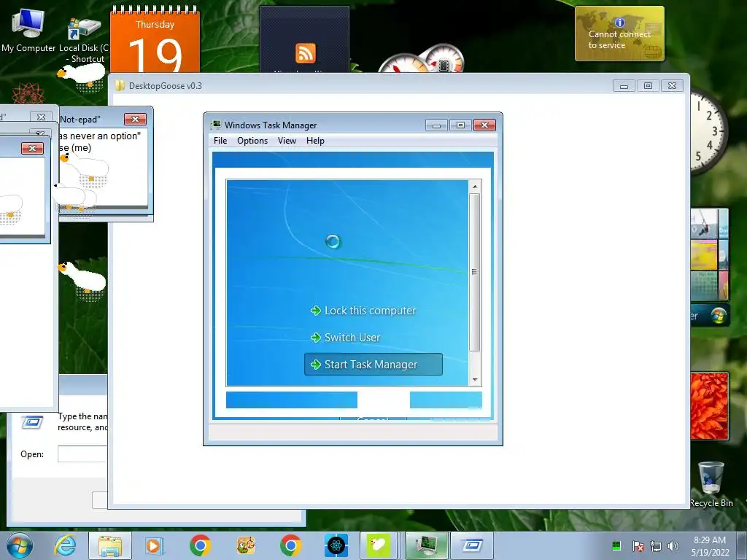
Task: Open the Help menu in Task Manager
Action: [x=315, y=141]
